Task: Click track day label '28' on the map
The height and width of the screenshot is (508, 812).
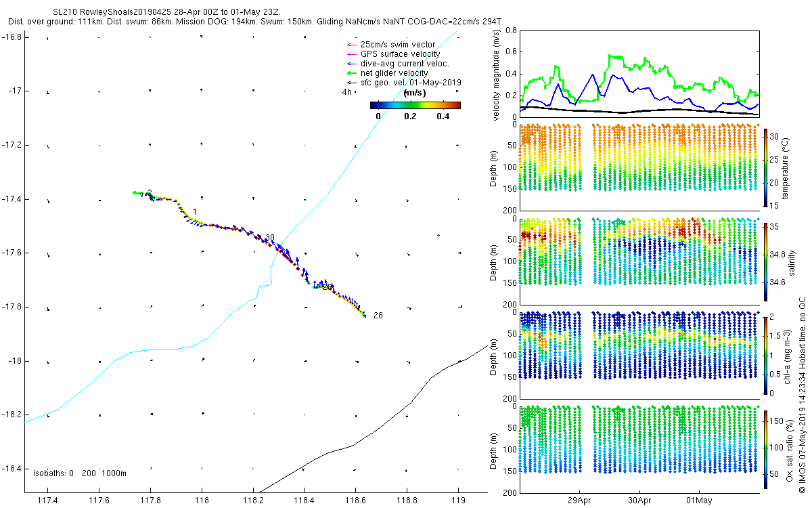Action: [378, 316]
